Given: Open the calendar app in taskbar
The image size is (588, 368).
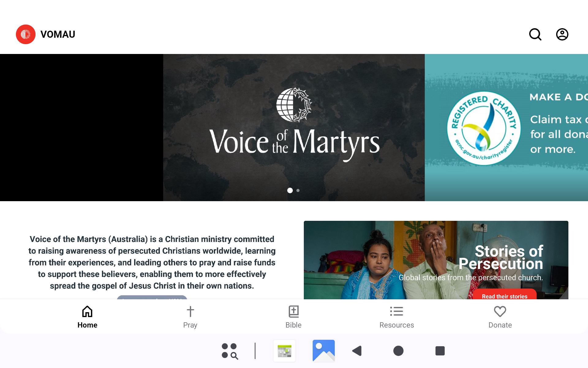Looking at the screenshot, I should pyautogui.click(x=285, y=351).
